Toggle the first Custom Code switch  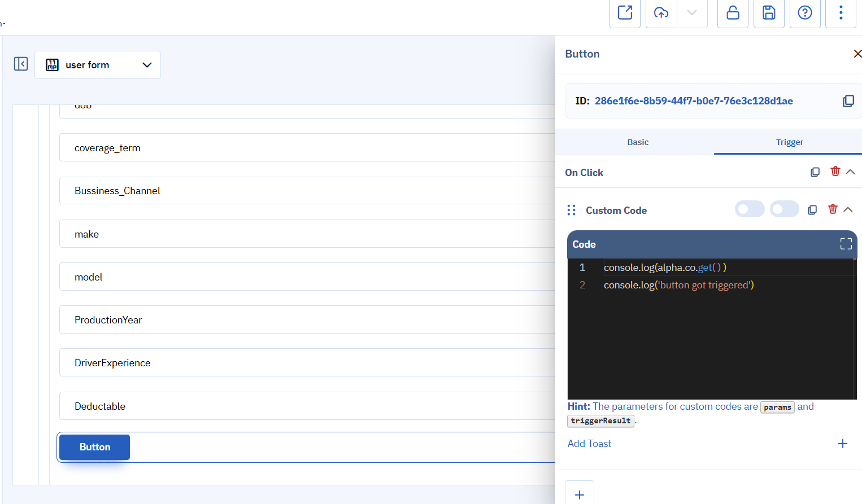click(x=749, y=209)
